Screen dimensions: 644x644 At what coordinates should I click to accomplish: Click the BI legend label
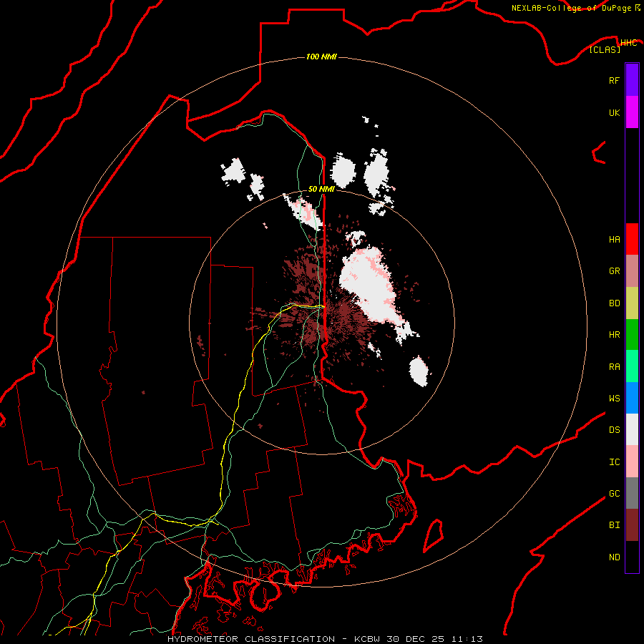pos(614,525)
